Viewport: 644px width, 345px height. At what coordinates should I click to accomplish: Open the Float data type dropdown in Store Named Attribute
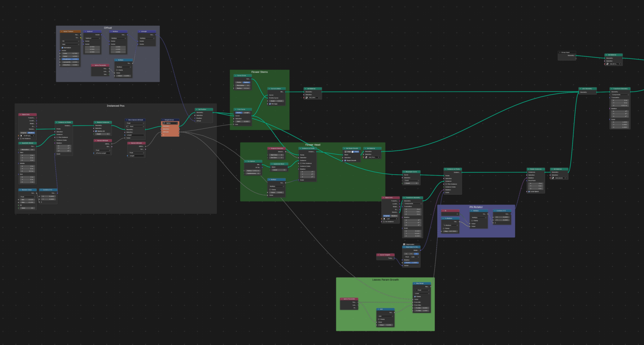point(135,123)
